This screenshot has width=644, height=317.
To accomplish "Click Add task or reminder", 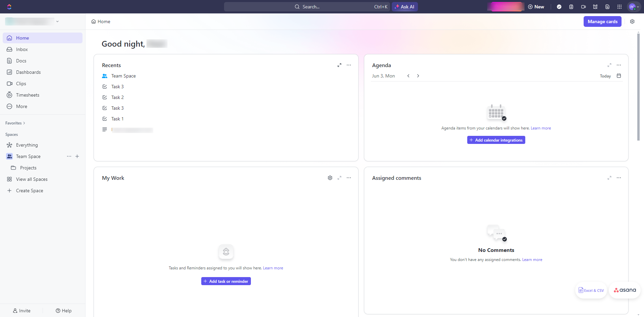I will pyautogui.click(x=226, y=281).
